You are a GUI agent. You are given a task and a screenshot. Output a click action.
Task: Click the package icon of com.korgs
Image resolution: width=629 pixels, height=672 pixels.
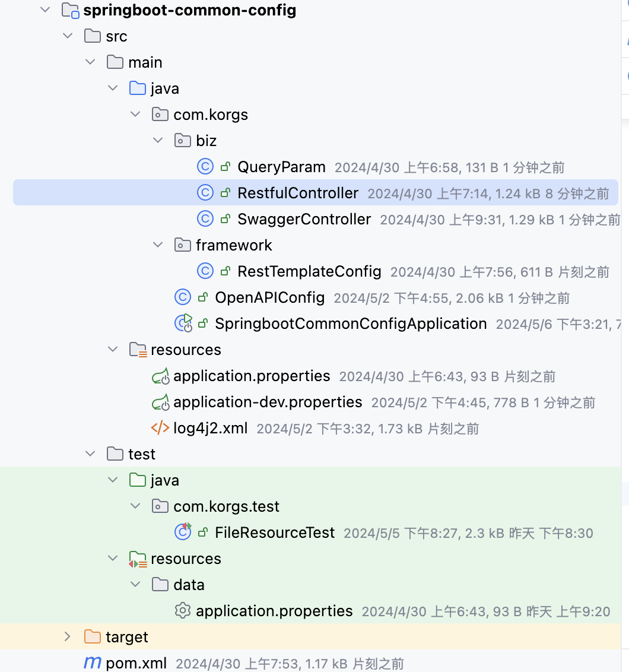point(160,114)
